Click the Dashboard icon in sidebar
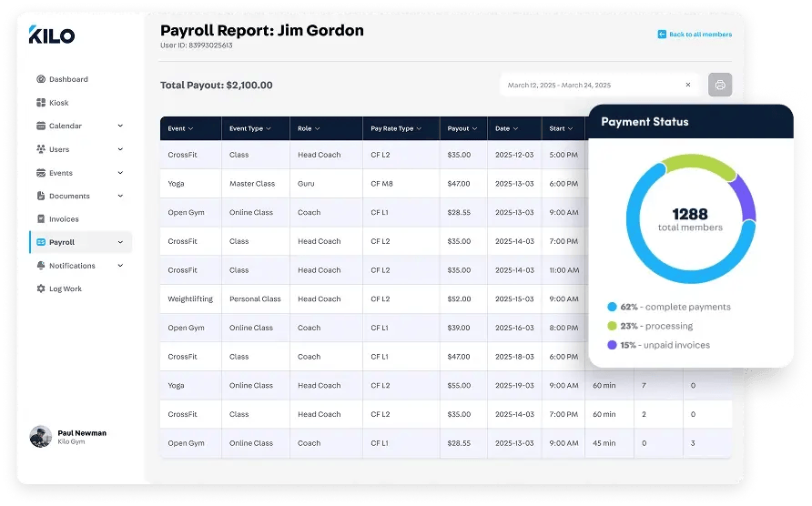Screen dimensions: 812x506 (41, 79)
